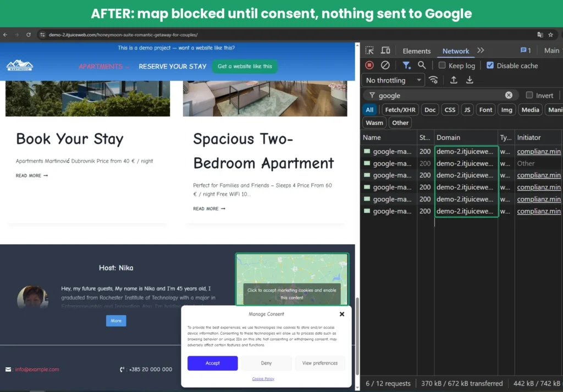The width and height of the screenshot is (563, 392).
Task: Deny cookies in the consent dialog
Action: click(x=267, y=363)
